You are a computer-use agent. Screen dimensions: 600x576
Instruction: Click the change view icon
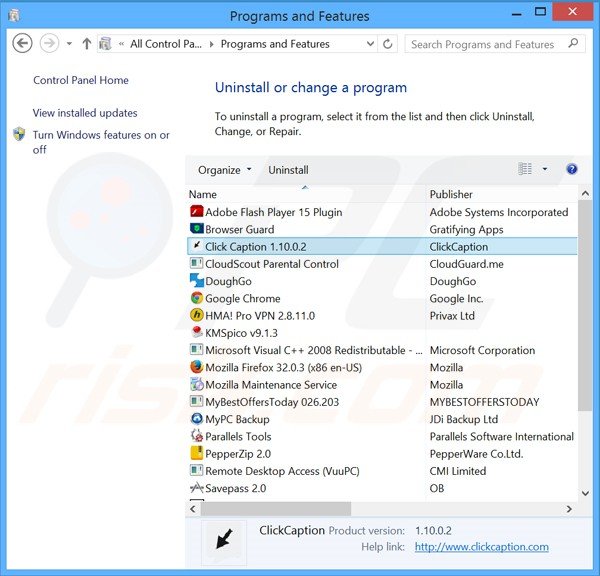pos(525,169)
